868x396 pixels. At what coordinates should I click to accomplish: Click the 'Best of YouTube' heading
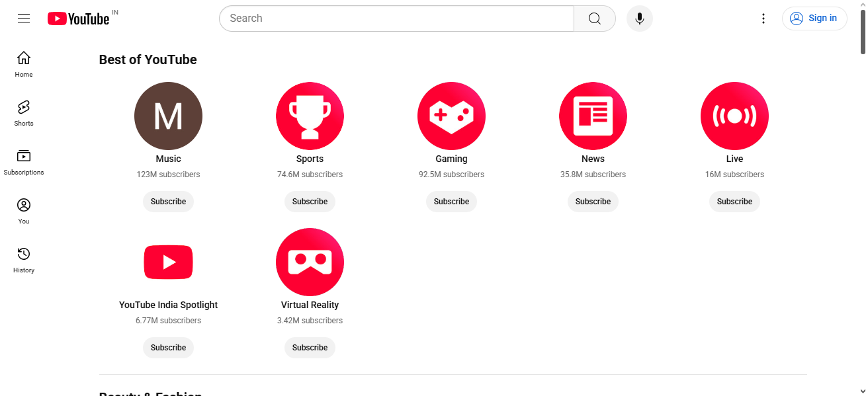coord(148,59)
